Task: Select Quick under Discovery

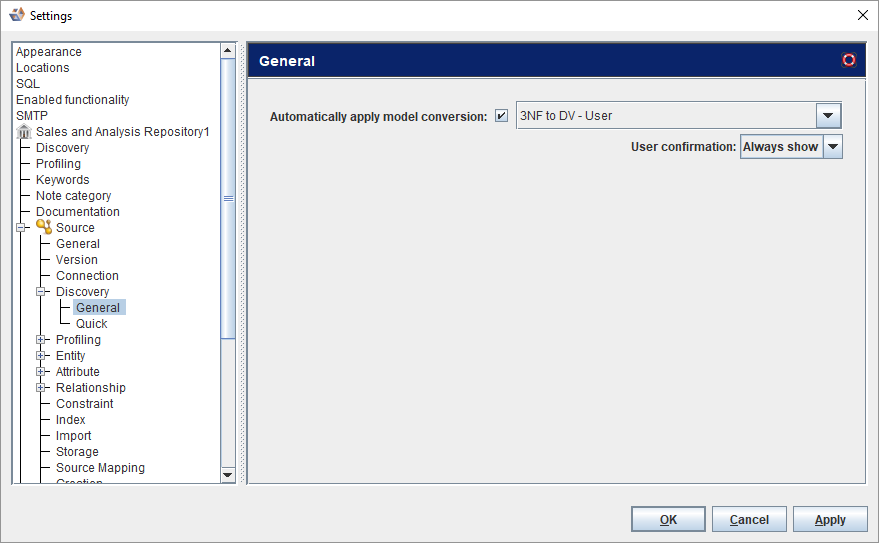Action: [x=91, y=324]
